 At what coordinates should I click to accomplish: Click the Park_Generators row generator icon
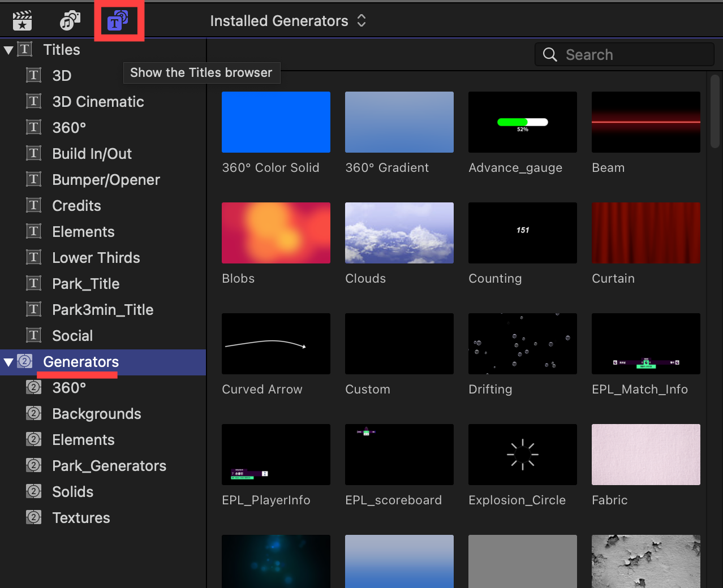[34, 465]
